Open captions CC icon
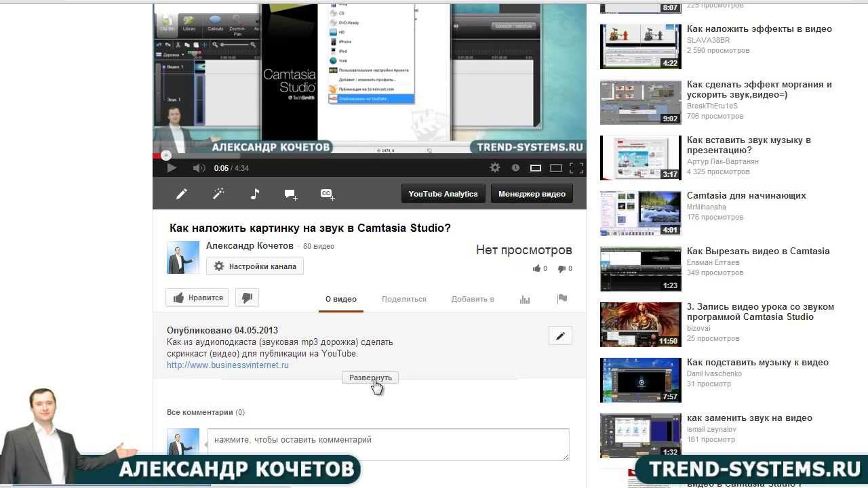Image resolution: width=868 pixels, height=488 pixels. [328, 194]
